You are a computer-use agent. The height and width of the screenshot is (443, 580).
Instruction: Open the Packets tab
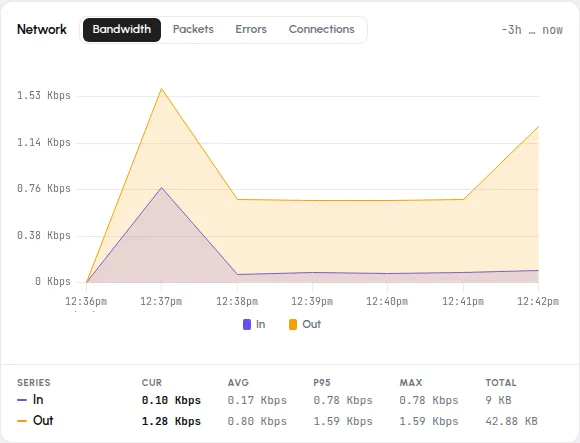pyautogui.click(x=193, y=30)
